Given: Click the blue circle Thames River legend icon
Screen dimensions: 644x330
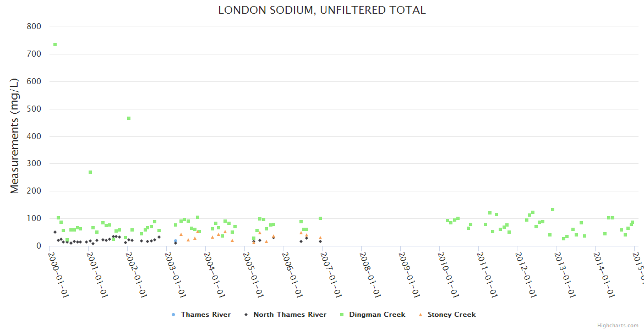Looking at the screenshot, I should pos(173,315).
